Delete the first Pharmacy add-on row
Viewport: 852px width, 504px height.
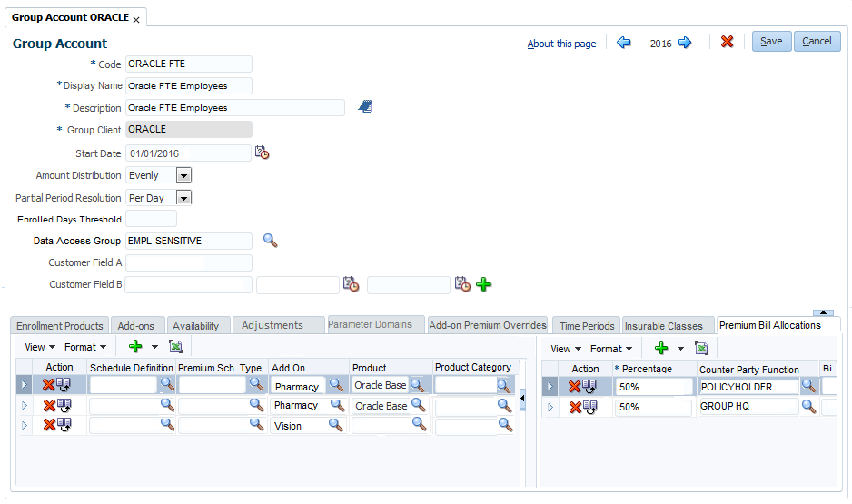point(48,385)
